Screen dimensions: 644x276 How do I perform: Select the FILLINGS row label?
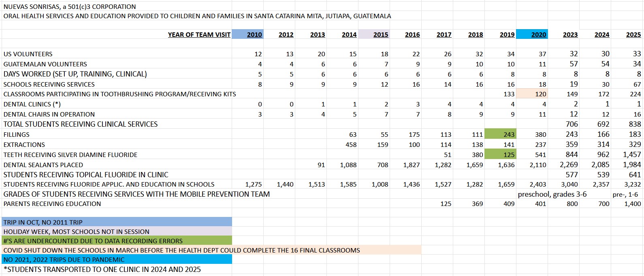click(x=16, y=135)
